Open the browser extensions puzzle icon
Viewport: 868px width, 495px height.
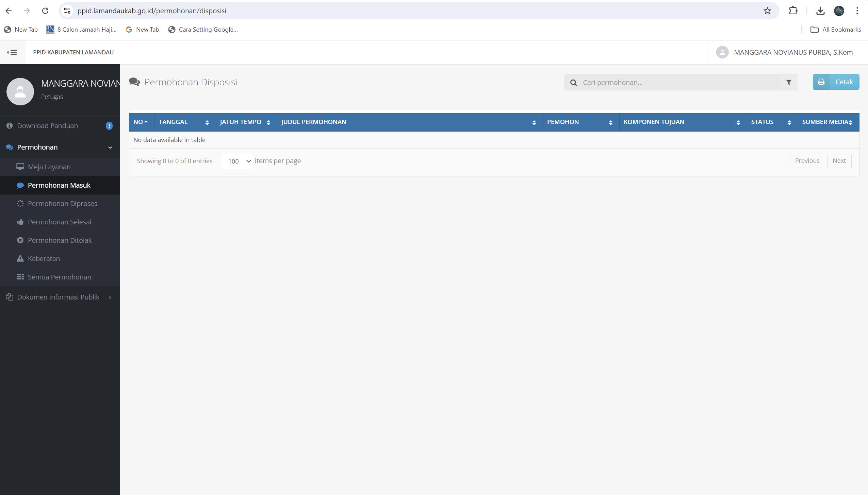793,11
